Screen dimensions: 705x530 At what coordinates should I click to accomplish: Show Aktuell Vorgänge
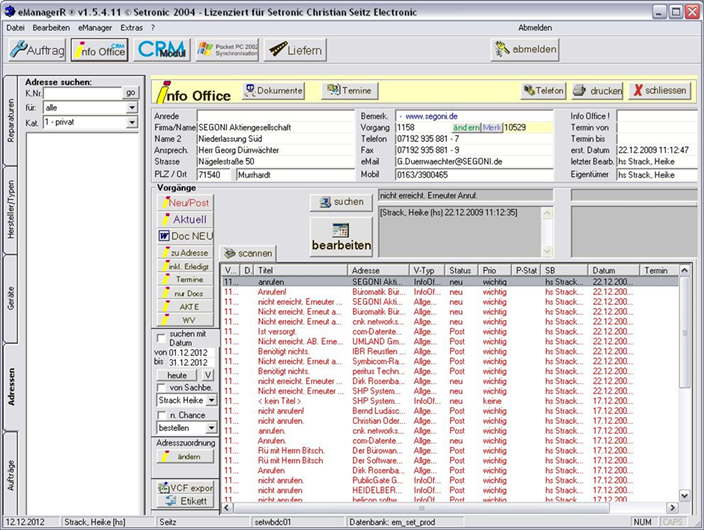coord(185,219)
